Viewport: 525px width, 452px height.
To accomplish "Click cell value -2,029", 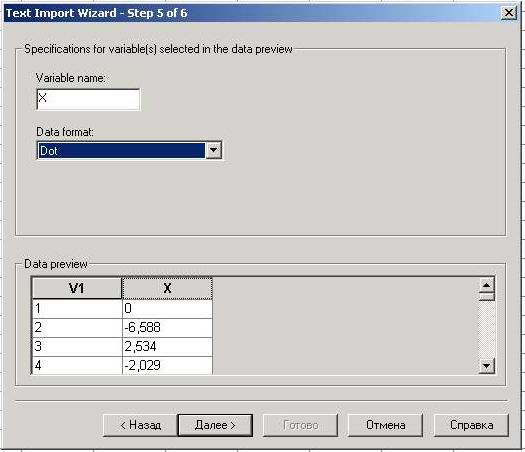I will point(167,365).
